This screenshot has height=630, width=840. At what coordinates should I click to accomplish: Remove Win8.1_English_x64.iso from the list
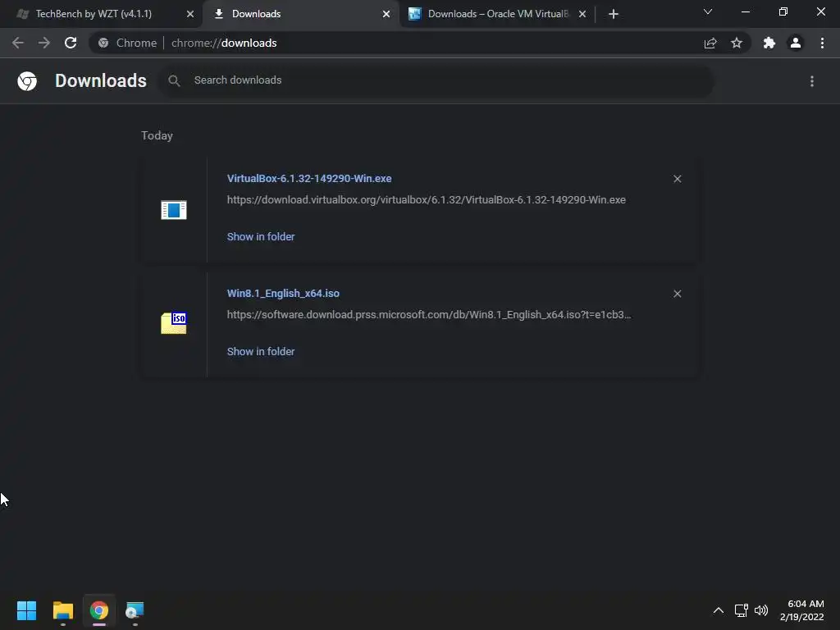click(677, 294)
